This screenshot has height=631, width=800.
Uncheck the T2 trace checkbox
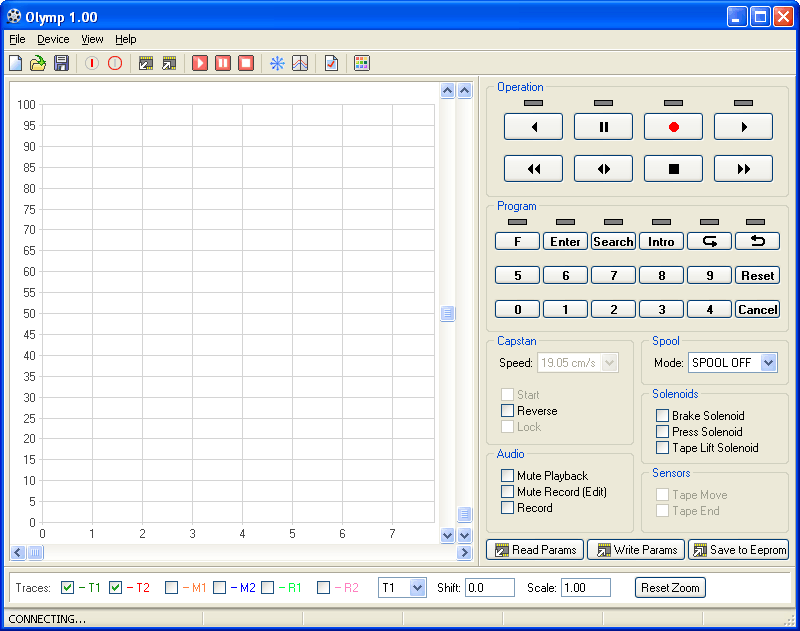click(x=115, y=588)
